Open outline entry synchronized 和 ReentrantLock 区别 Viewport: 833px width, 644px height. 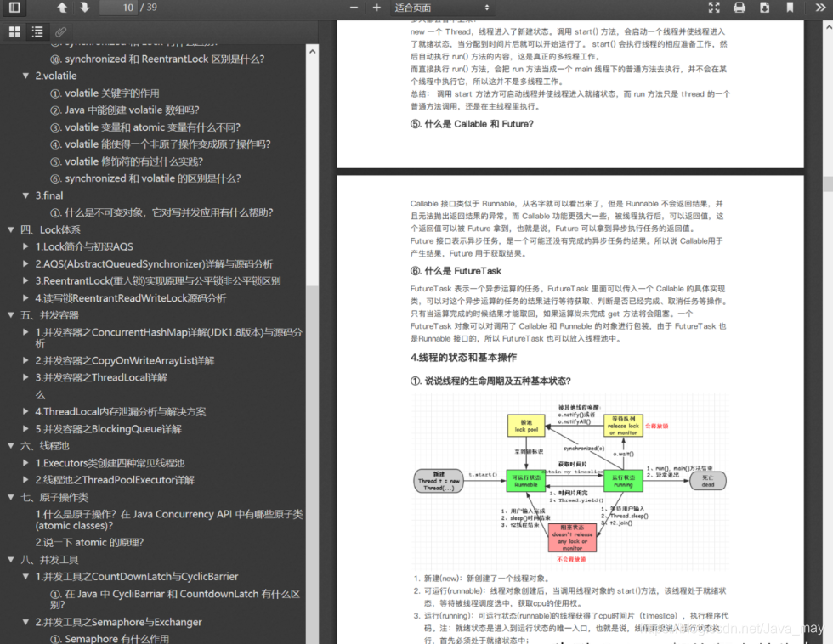(x=157, y=59)
